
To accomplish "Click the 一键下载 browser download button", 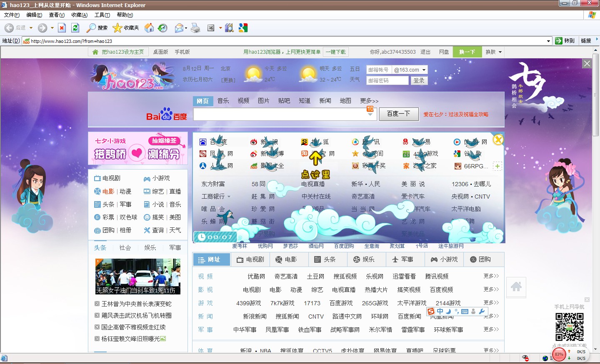I will [336, 52].
